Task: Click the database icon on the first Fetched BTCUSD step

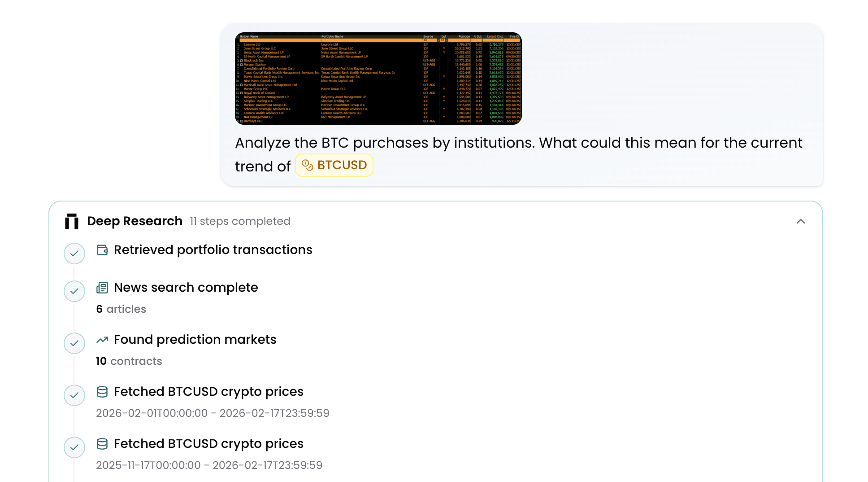Action: (102, 392)
